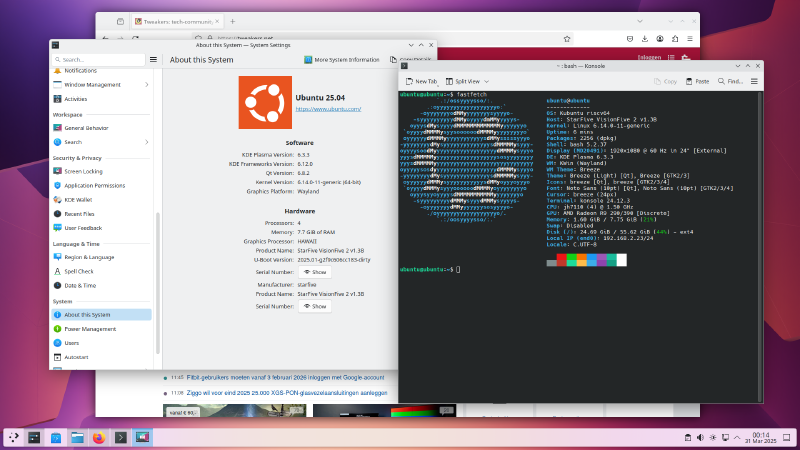Open the Application Launcher in taskbar
The height and width of the screenshot is (450, 800).
[14, 437]
